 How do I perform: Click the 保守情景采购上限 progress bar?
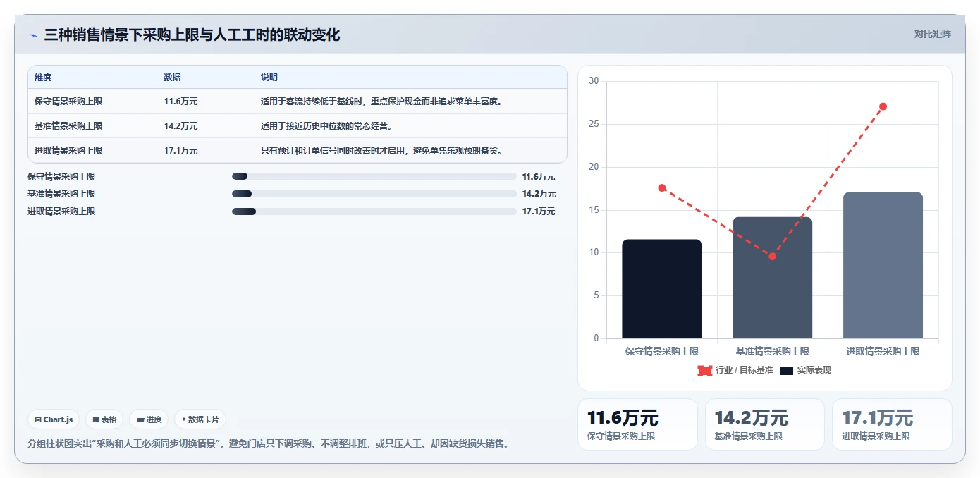(374, 176)
